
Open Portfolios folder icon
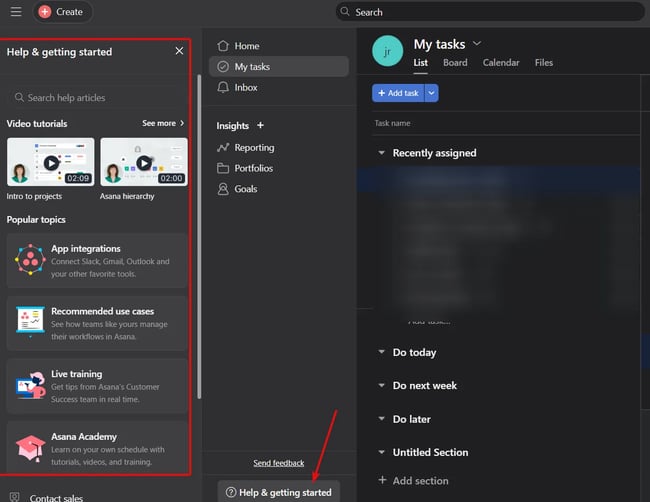223,168
